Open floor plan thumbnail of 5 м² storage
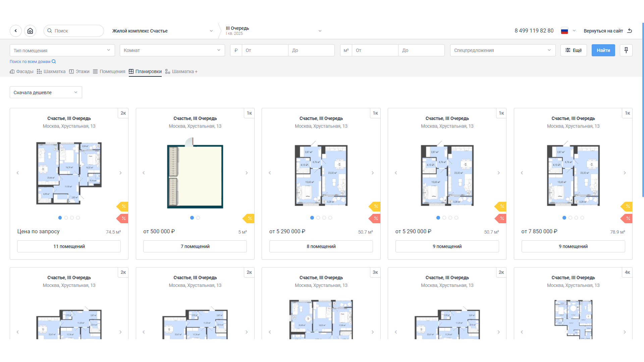Viewport: 644px width, 362px height. [195, 173]
